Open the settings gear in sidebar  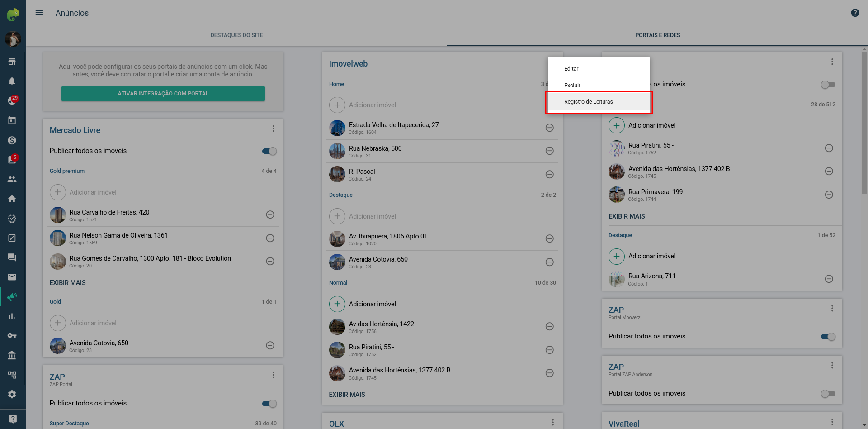[12, 394]
